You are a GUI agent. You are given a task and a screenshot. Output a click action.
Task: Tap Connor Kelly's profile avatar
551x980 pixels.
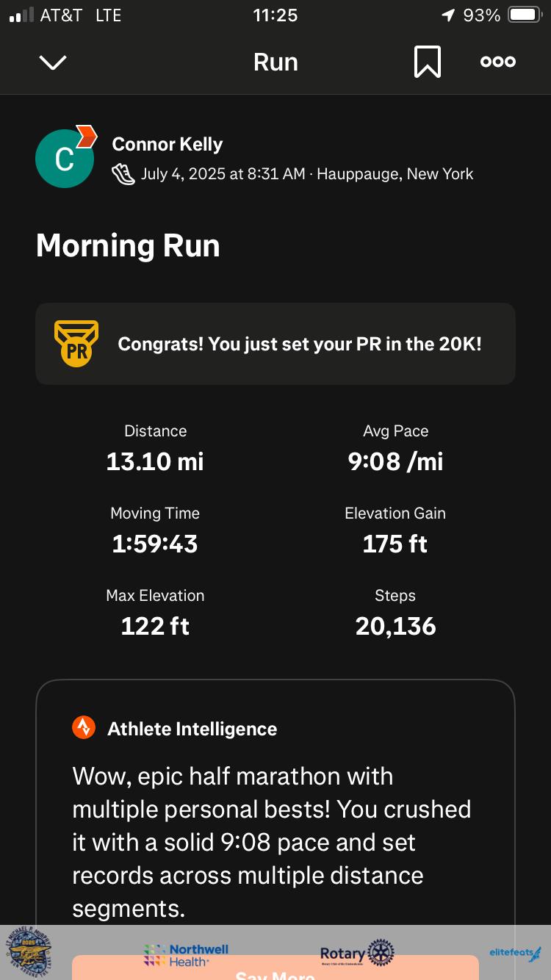[x=65, y=158]
